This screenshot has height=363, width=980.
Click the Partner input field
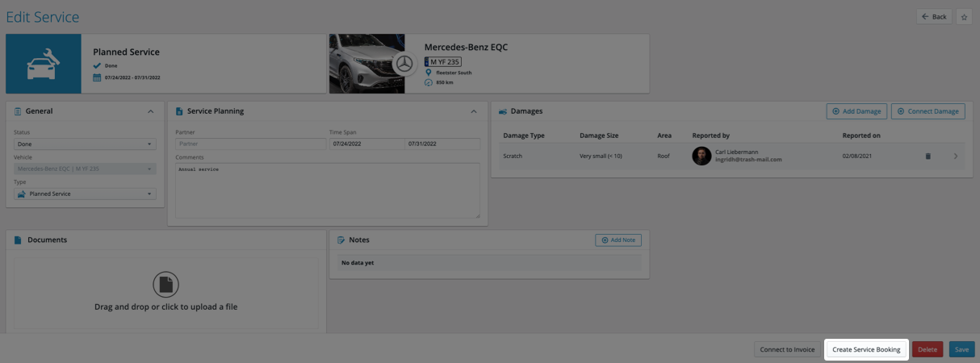click(249, 144)
